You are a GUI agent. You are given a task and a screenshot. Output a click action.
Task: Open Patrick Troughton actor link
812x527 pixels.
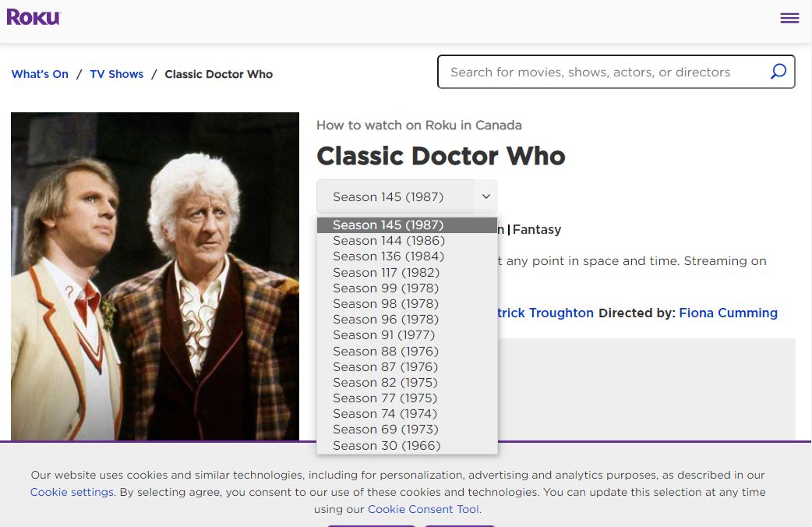[545, 313]
